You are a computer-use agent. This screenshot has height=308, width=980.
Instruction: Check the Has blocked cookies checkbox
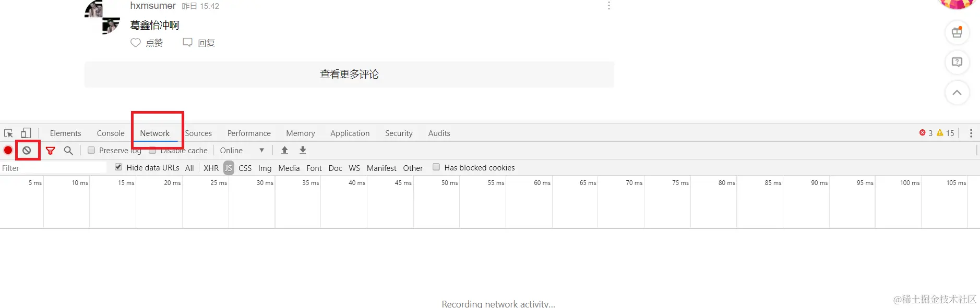[436, 167]
